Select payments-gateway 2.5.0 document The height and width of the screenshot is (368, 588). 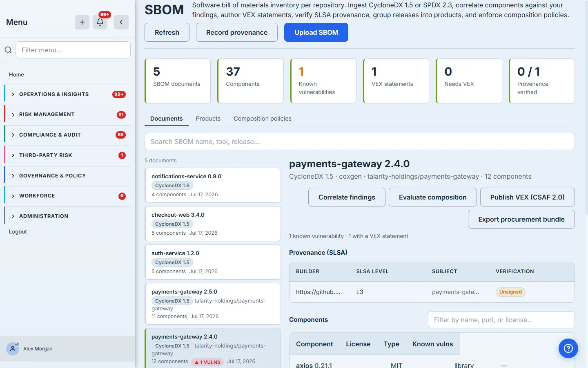pyautogui.click(x=213, y=304)
